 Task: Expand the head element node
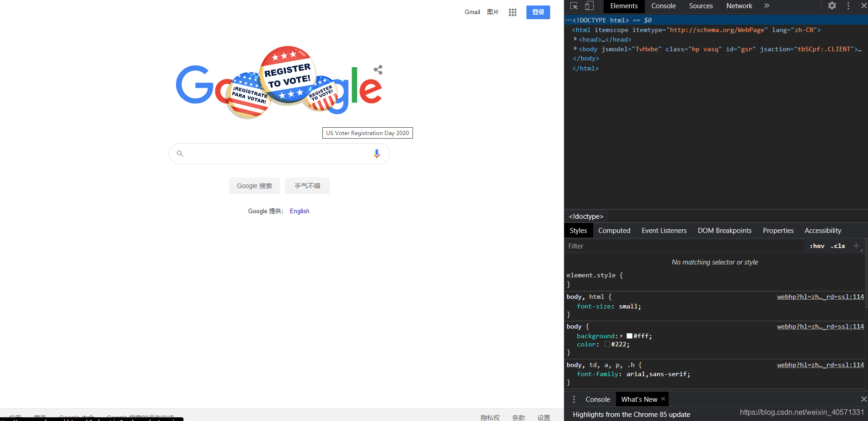tap(575, 39)
